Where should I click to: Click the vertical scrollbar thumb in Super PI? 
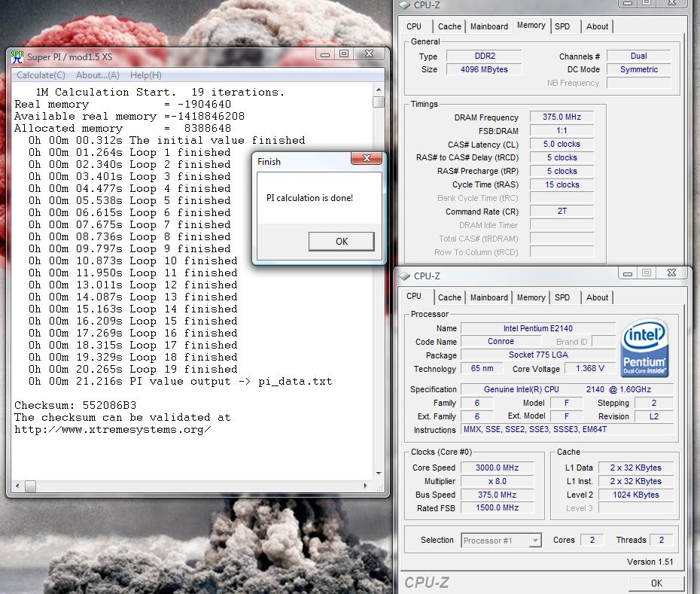coord(379,102)
